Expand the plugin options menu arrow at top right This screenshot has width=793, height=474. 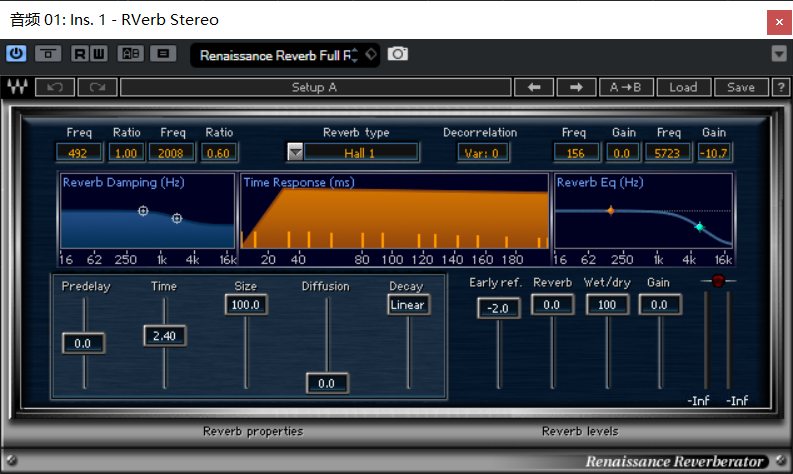779,53
